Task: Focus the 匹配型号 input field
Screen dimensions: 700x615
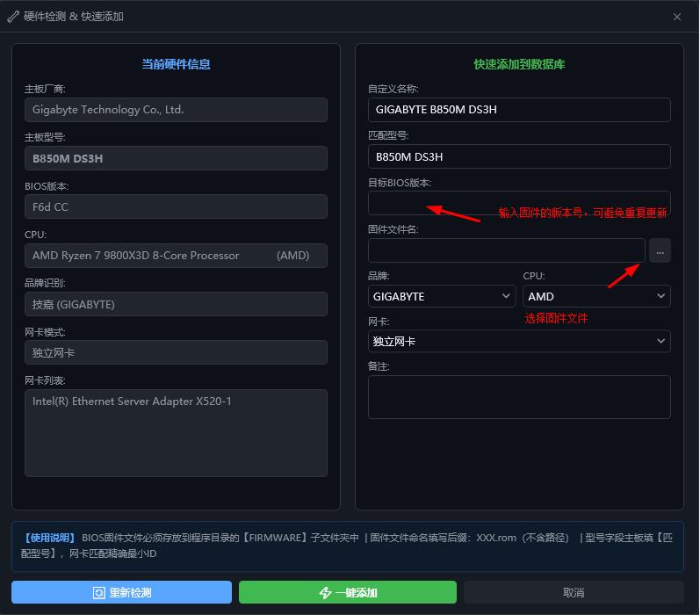Action: (x=519, y=156)
